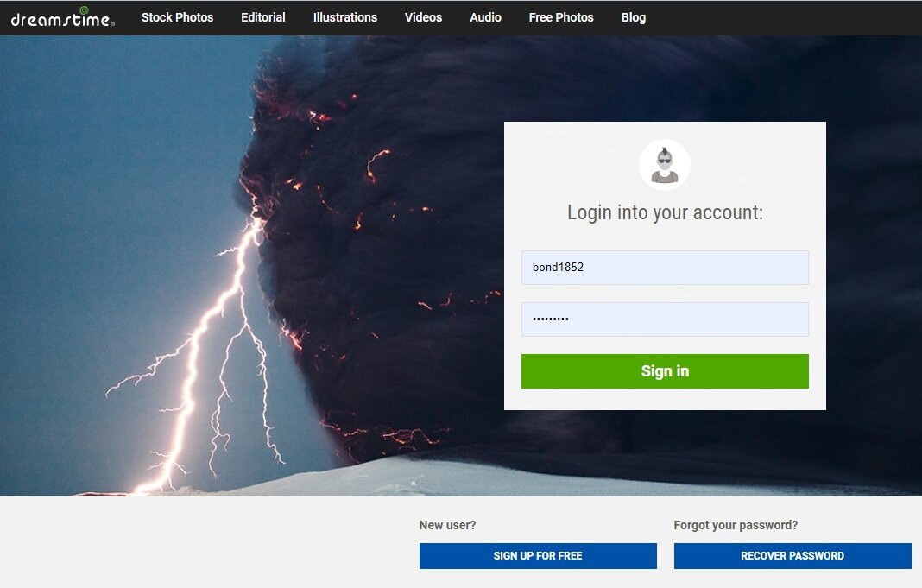Open the Stock Photos menu
Screen dimensions: 922x588
(x=177, y=17)
